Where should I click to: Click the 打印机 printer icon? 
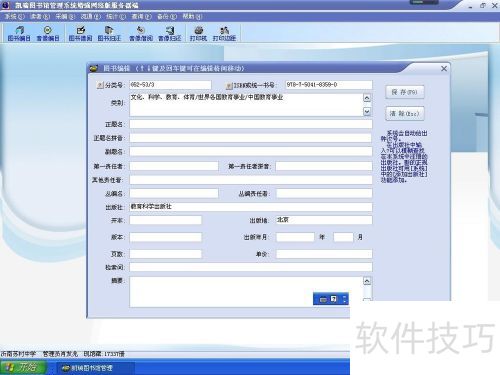pos(198,34)
